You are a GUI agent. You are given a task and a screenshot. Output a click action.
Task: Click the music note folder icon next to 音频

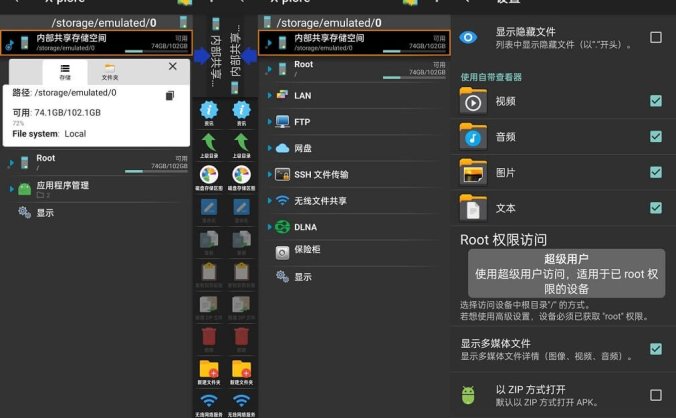click(x=473, y=136)
